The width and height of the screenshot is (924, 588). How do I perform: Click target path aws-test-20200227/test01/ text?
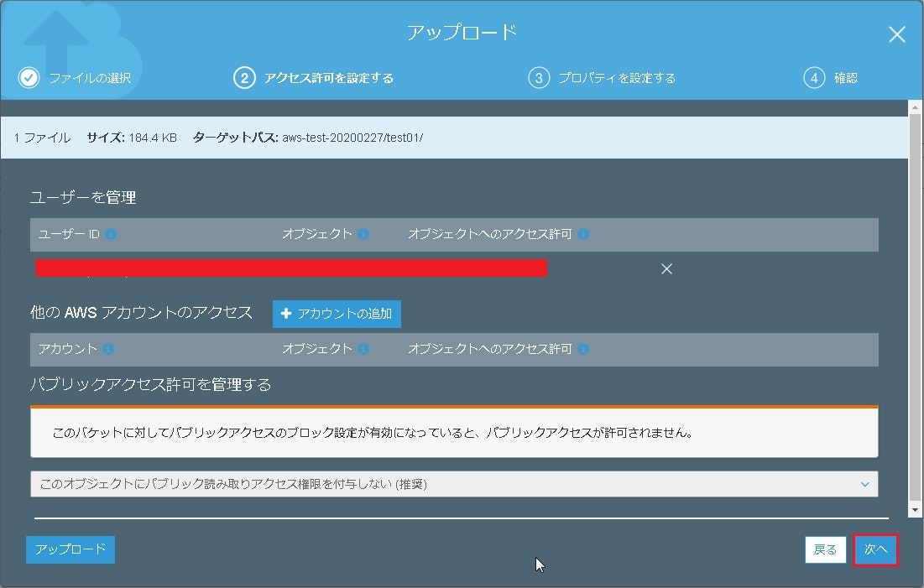click(352, 138)
